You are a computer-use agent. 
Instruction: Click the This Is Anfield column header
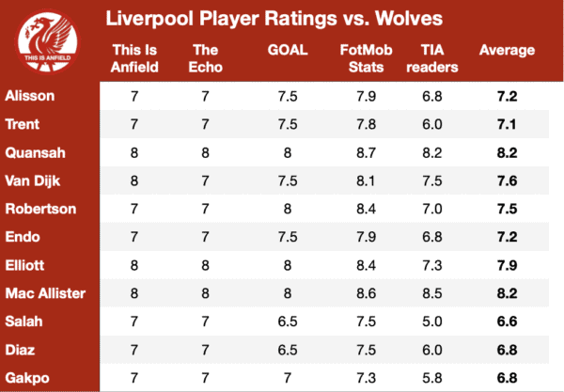134,58
